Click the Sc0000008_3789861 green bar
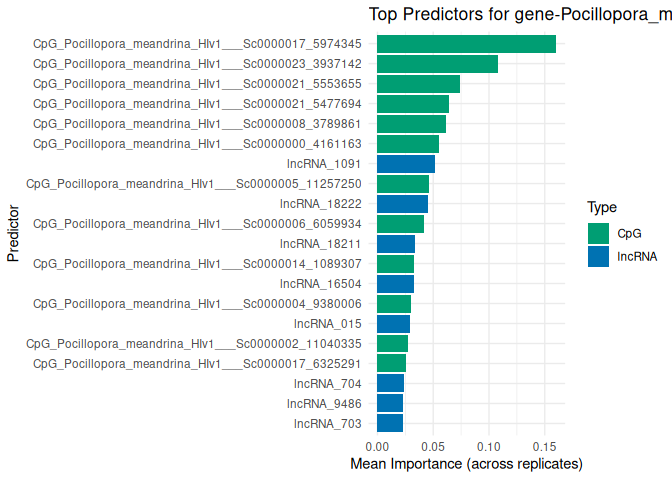 411,124
